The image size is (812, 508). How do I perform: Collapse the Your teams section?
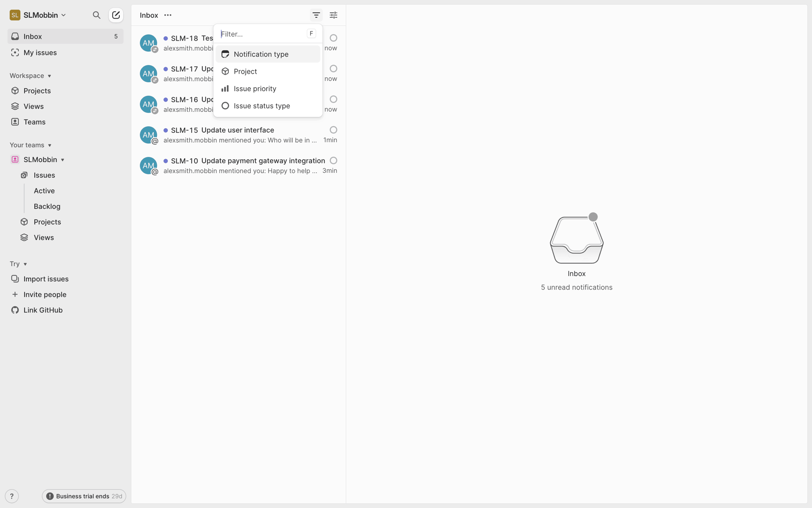[x=30, y=145]
